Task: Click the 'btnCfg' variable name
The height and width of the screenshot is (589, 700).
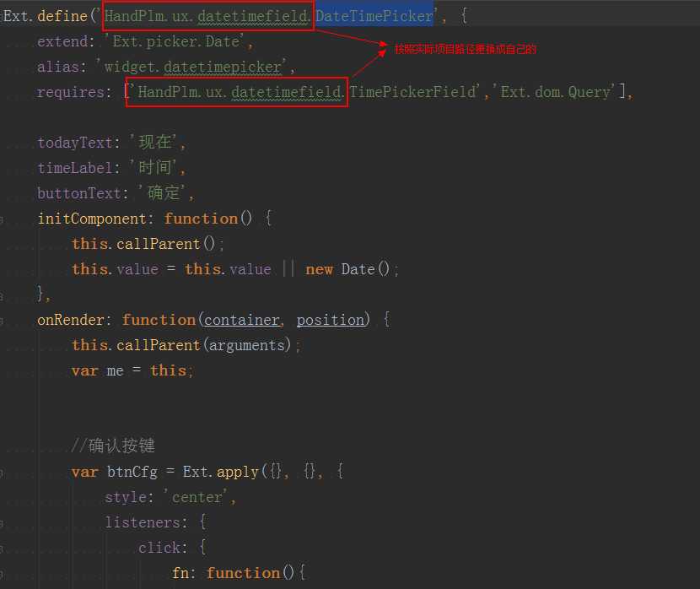Action: pyautogui.click(x=132, y=472)
